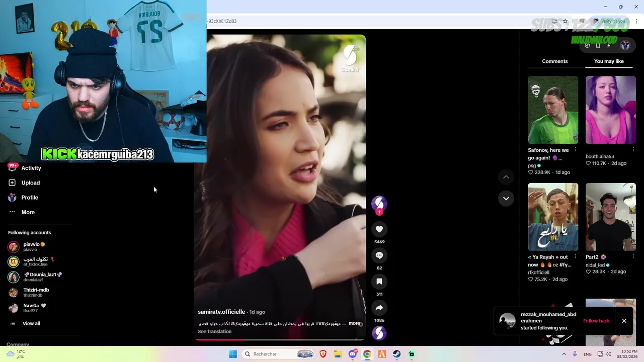Open the Activity inbox icon
This screenshot has width=644, height=362.
tap(12, 168)
